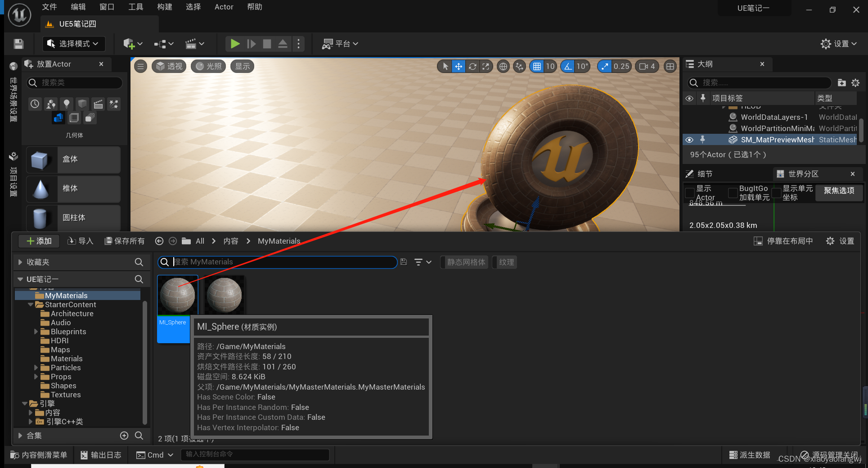This screenshot has width=868, height=468.
Task: Select the all classes stacked-cubes icon
Action: [90, 118]
